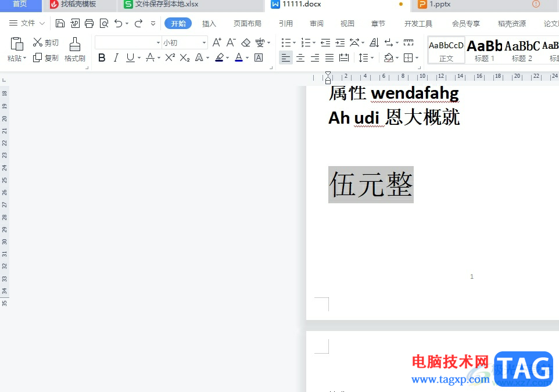Click the Cut (剪切) scissors button

click(46, 43)
